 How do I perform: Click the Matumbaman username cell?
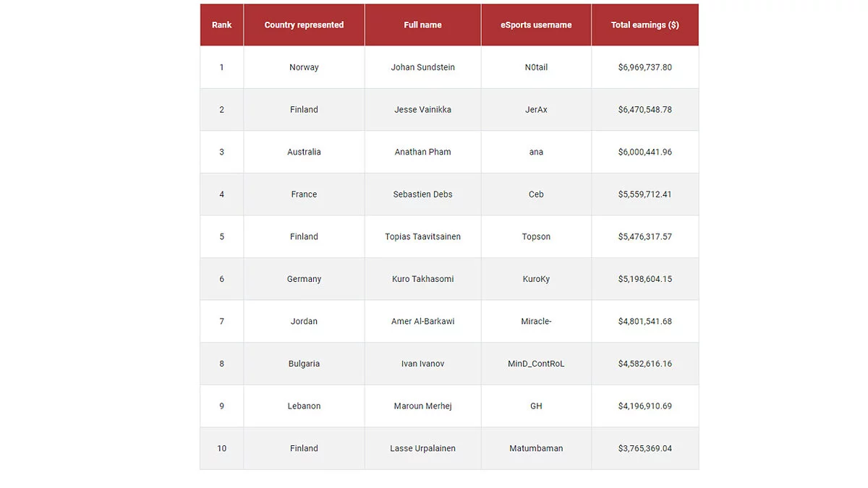pos(536,448)
